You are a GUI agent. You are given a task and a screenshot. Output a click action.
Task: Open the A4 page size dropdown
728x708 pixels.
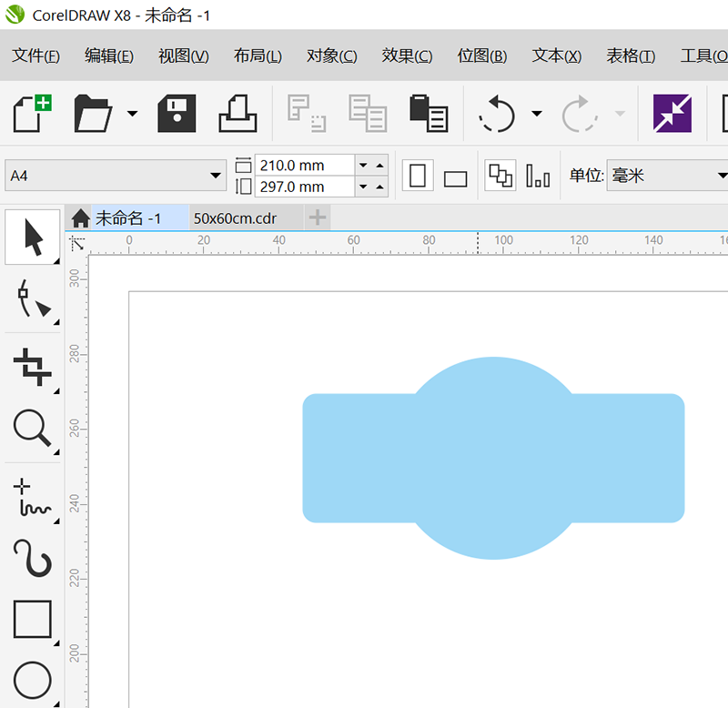click(x=216, y=176)
